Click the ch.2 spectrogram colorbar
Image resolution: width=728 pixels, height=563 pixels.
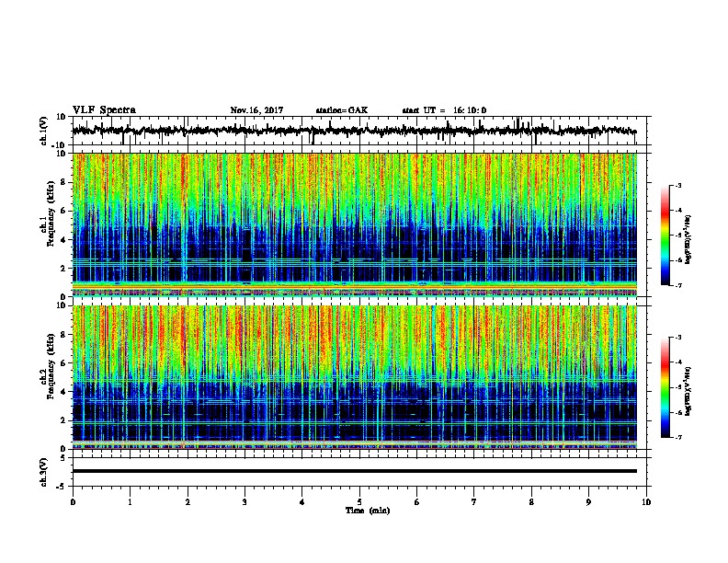point(665,387)
